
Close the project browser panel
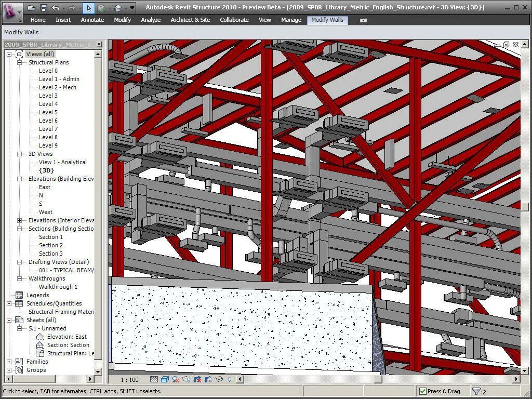click(99, 45)
